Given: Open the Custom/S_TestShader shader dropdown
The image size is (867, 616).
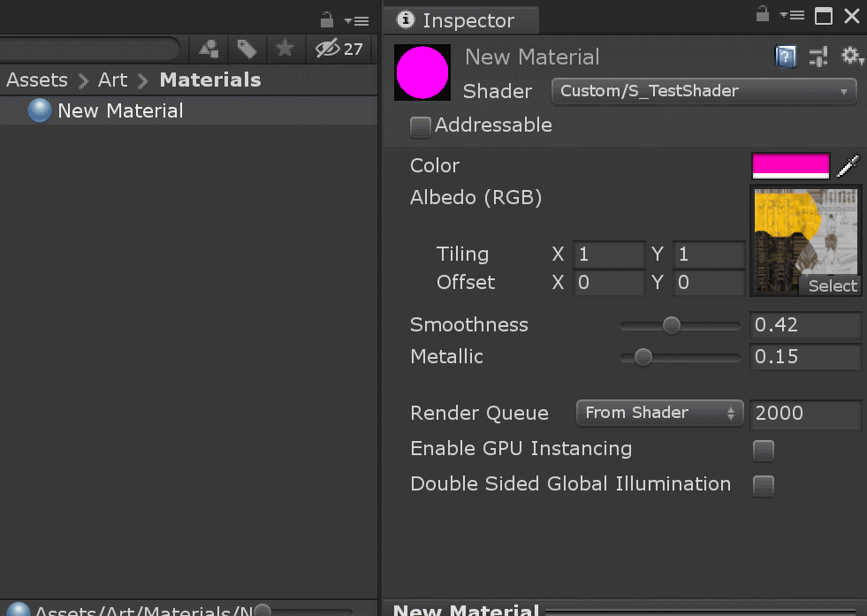Looking at the screenshot, I should tap(703, 91).
